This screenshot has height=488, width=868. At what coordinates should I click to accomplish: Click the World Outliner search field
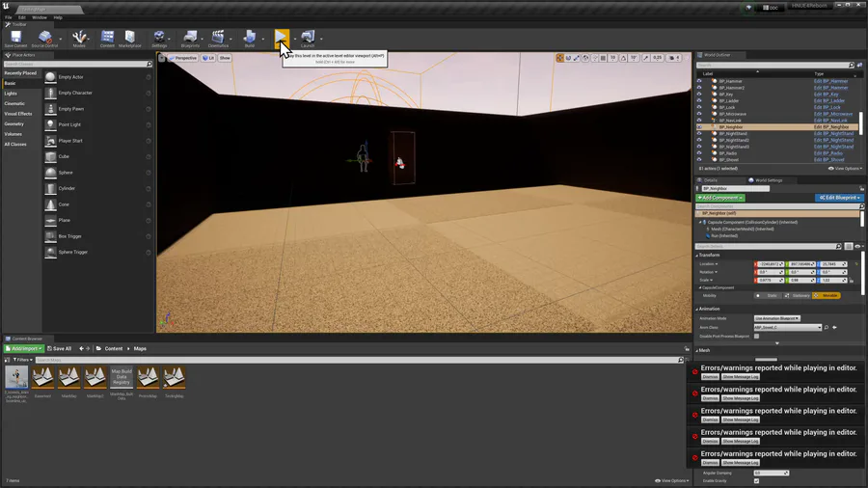pyautogui.click(x=775, y=66)
